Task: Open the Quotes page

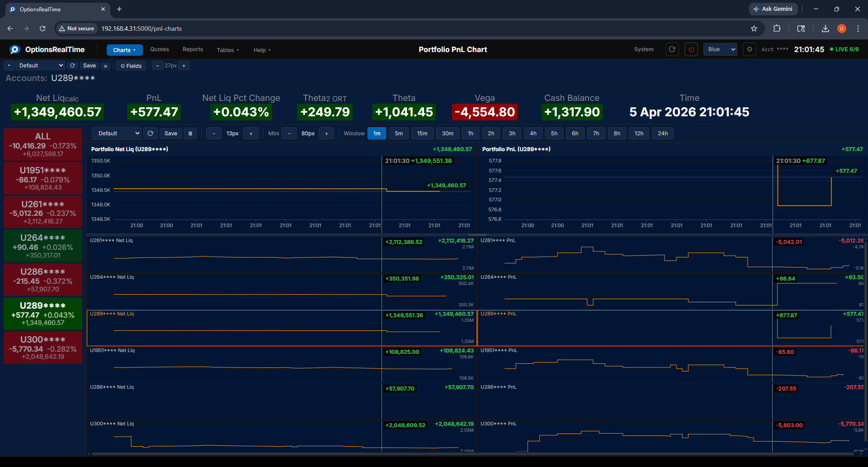Action: 160,49
